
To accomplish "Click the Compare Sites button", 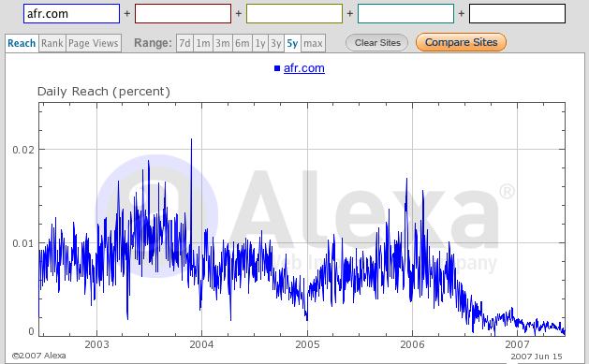I will click(x=462, y=42).
